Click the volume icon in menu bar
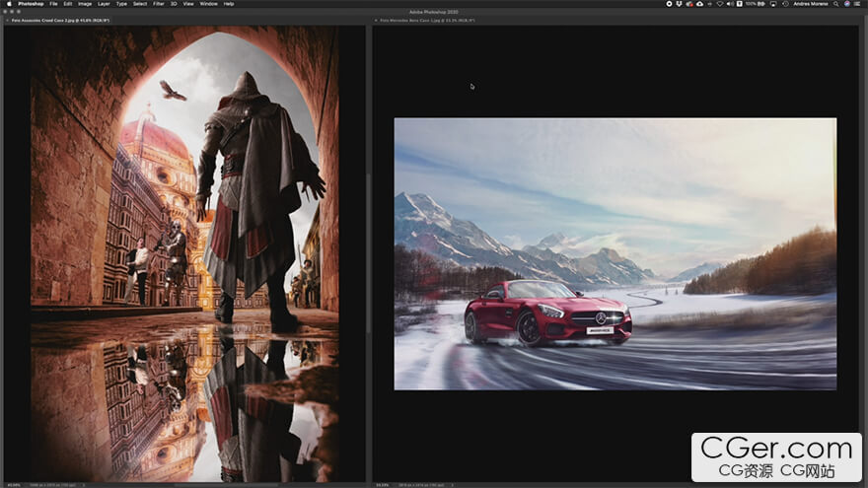Viewport: 868px width, 488px height. [730, 4]
